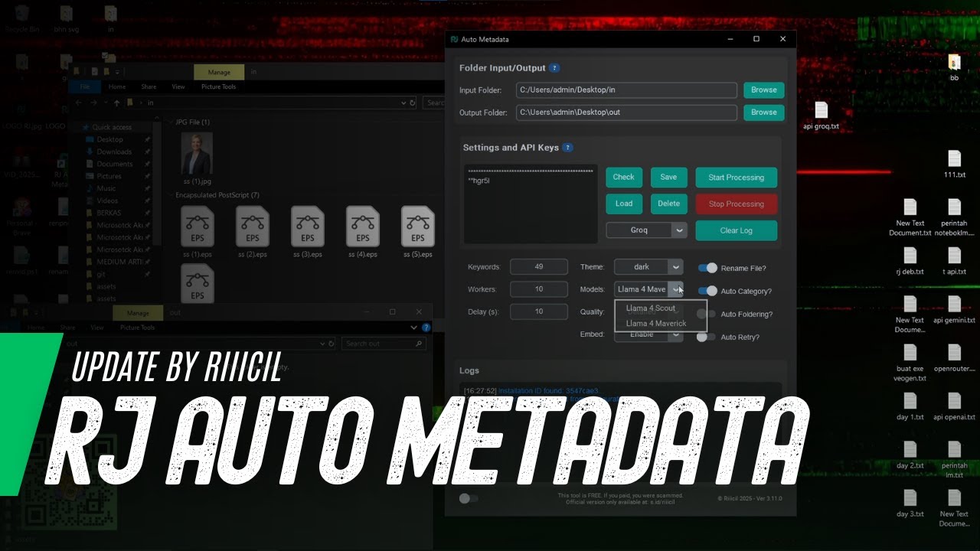This screenshot has height=551, width=980.
Task: Open the Theme dropdown showing dark
Action: 648,267
